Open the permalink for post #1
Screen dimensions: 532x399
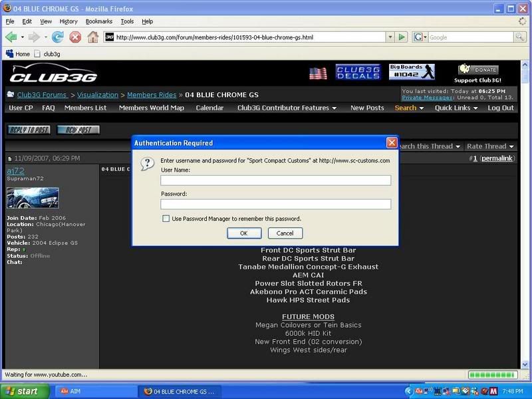click(497, 158)
